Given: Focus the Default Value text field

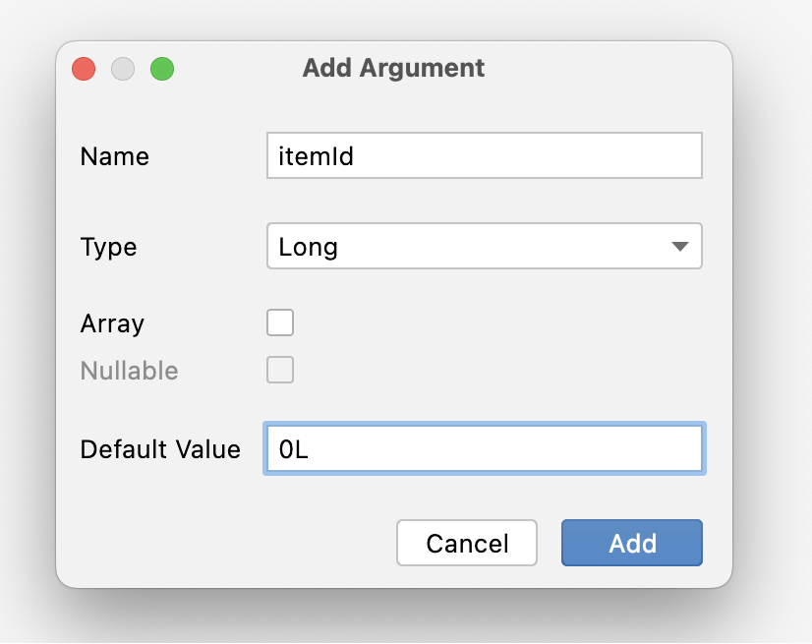Looking at the screenshot, I should click(511, 449).
